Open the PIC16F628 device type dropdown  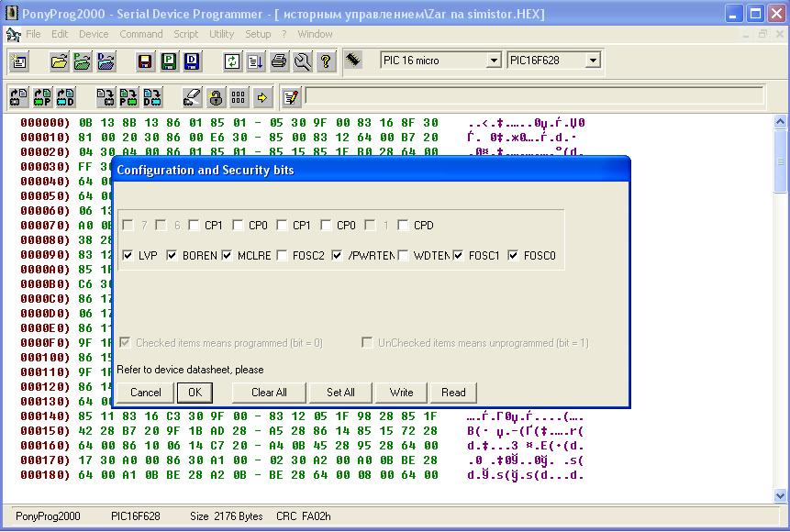click(x=593, y=61)
